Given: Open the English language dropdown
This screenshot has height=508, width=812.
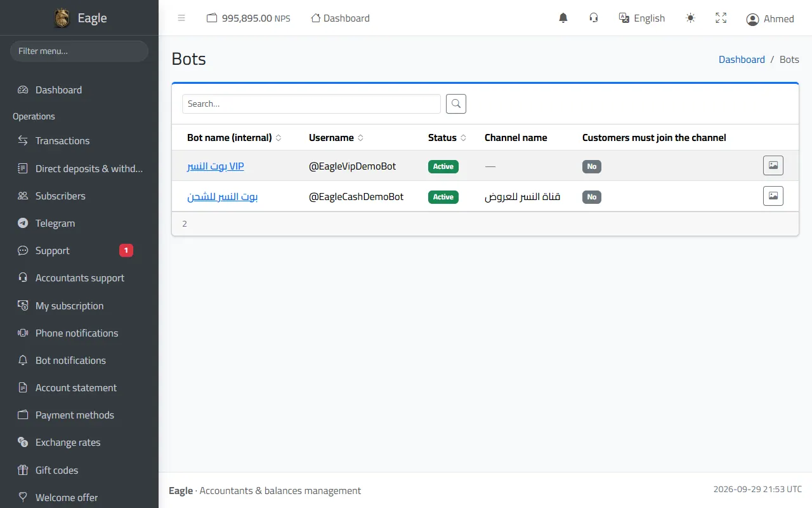Looking at the screenshot, I should [642, 18].
